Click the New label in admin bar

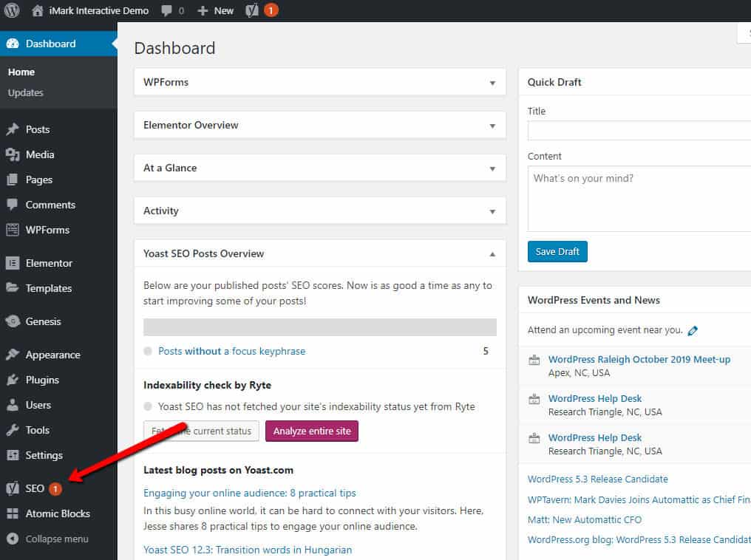click(x=224, y=10)
